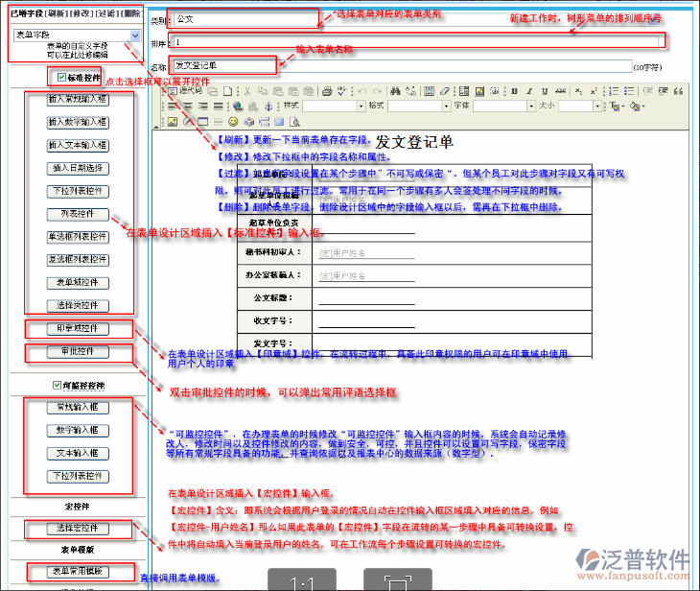This screenshot has width=700, height=591.
Task: Click the 插入常规输入框 button
Action: (x=78, y=99)
